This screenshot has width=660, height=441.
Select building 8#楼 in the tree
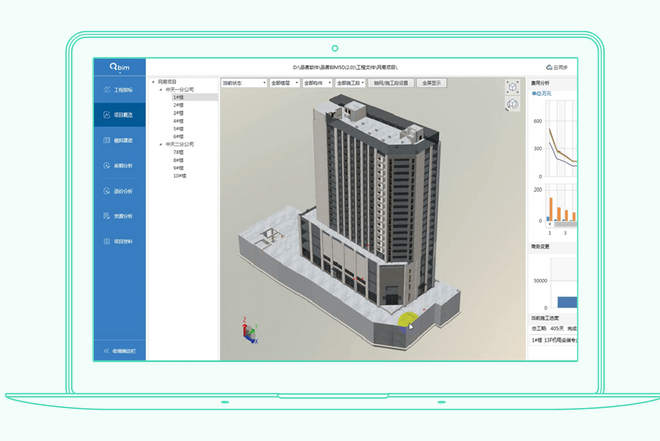pos(178,160)
